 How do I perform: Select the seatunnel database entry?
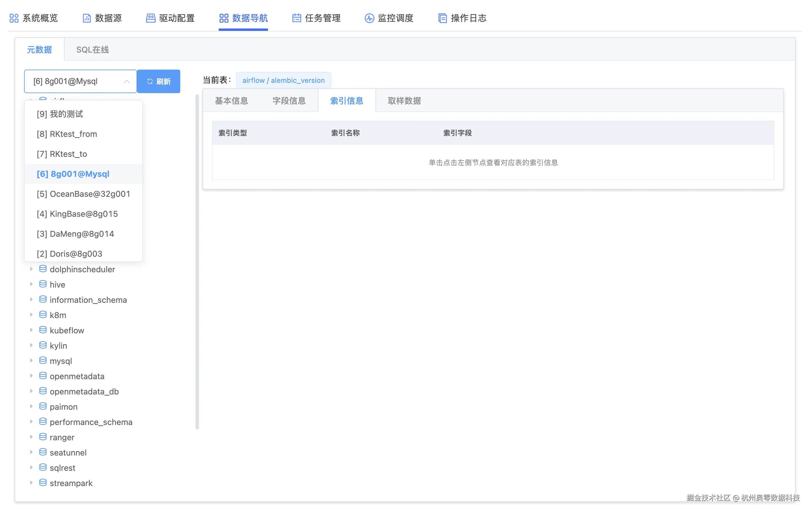pyautogui.click(x=68, y=452)
